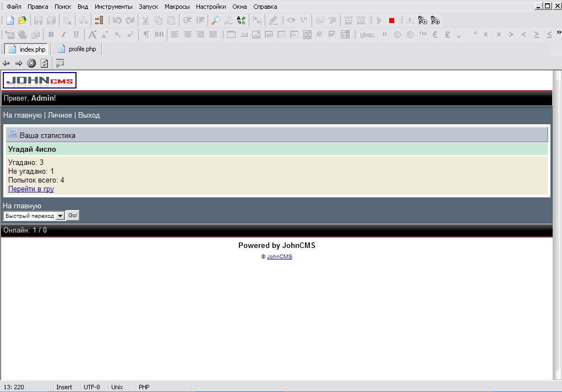
Task: Open the Replace A-to-B icon
Action: coord(241,20)
